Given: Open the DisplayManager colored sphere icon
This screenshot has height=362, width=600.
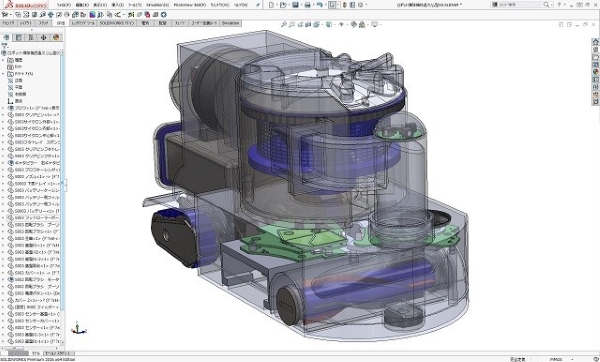Looking at the screenshot, I should coord(56,38).
